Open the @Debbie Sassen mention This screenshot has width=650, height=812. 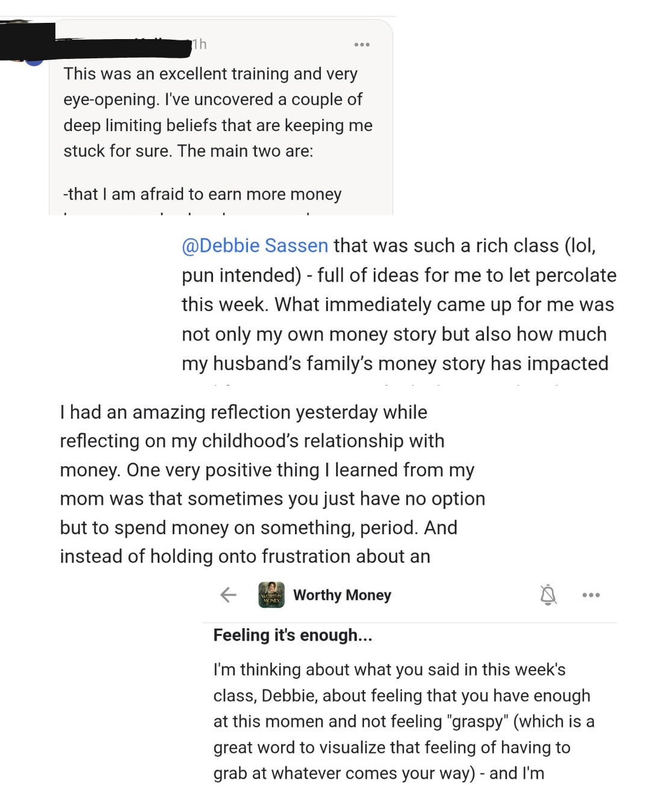[255, 245]
